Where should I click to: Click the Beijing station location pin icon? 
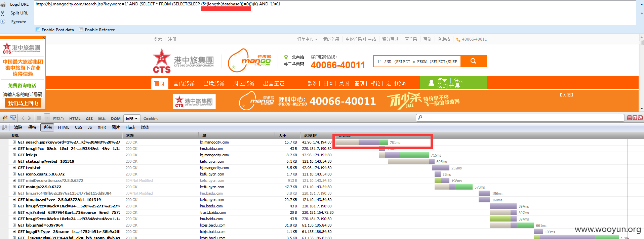[286, 57]
